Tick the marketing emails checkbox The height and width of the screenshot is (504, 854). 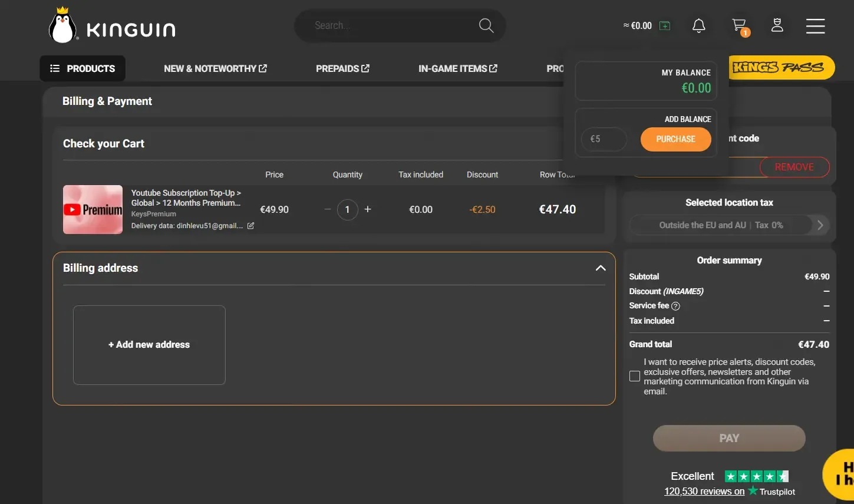pos(635,376)
